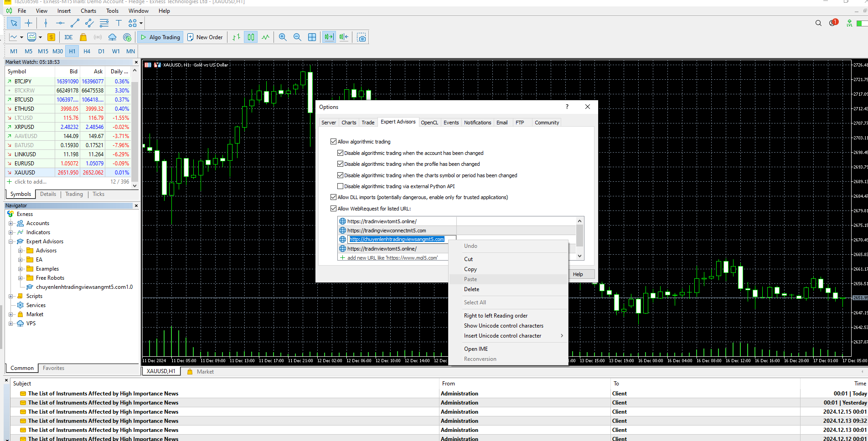Open the screenshot camera icon
Viewport: 868px width, 441px height.
pos(362,37)
